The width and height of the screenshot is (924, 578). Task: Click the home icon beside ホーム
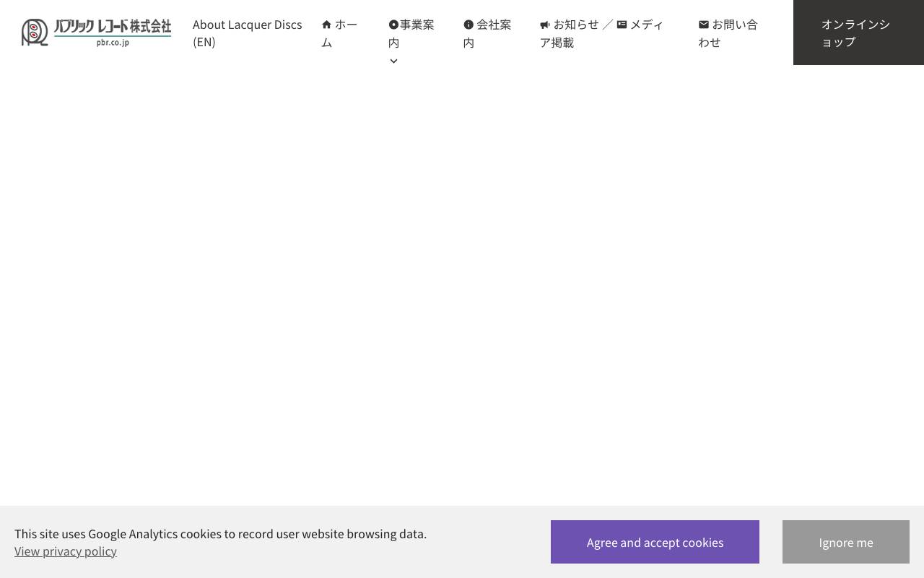326,25
